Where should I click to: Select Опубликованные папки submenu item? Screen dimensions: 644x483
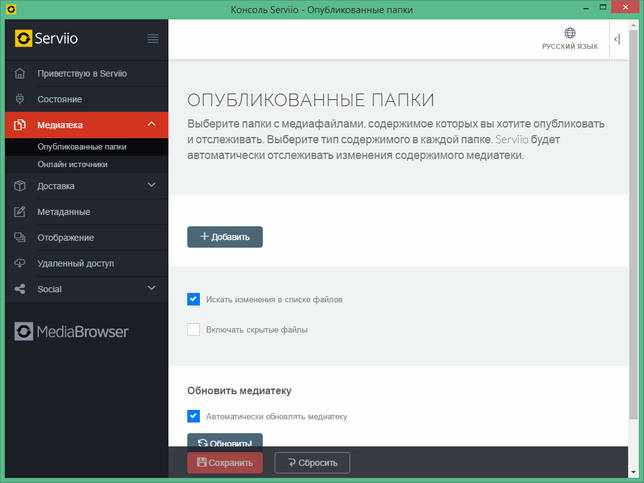click(x=87, y=147)
